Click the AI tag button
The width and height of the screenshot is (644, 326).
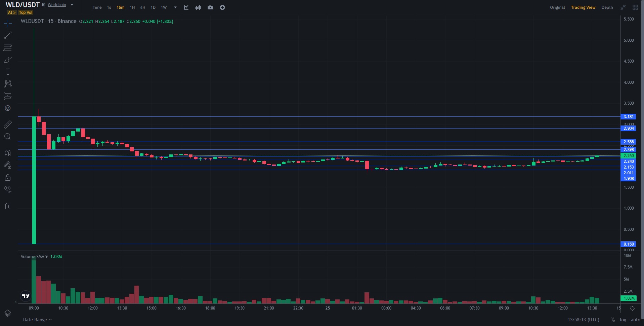pyautogui.click(x=12, y=12)
